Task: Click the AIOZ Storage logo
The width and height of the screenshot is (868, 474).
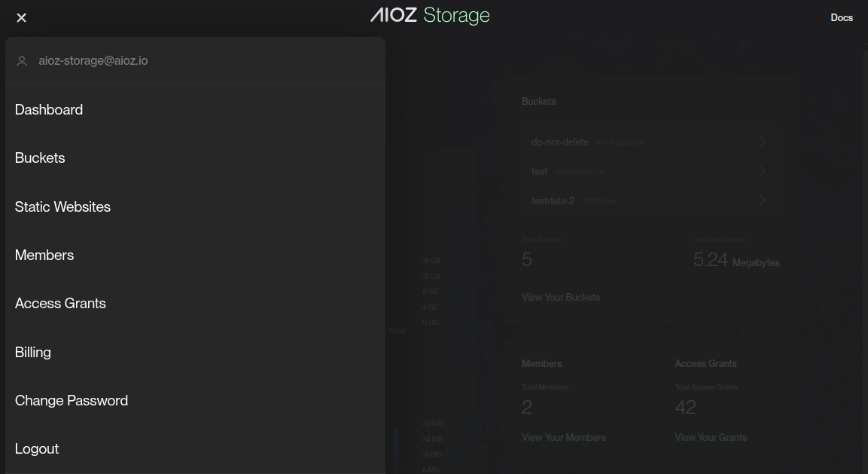Action: point(430,16)
